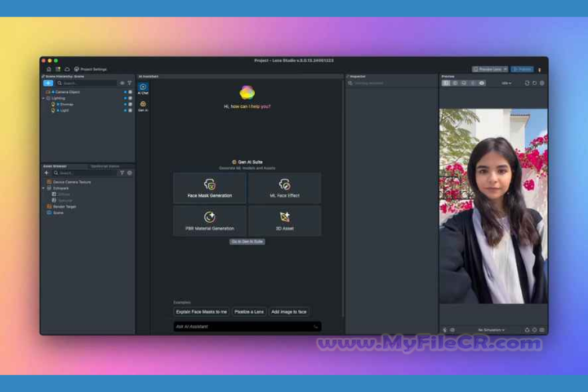Screen dimensions: 588x392
Task: Select second Preview mode icon
Action: click(x=455, y=83)
